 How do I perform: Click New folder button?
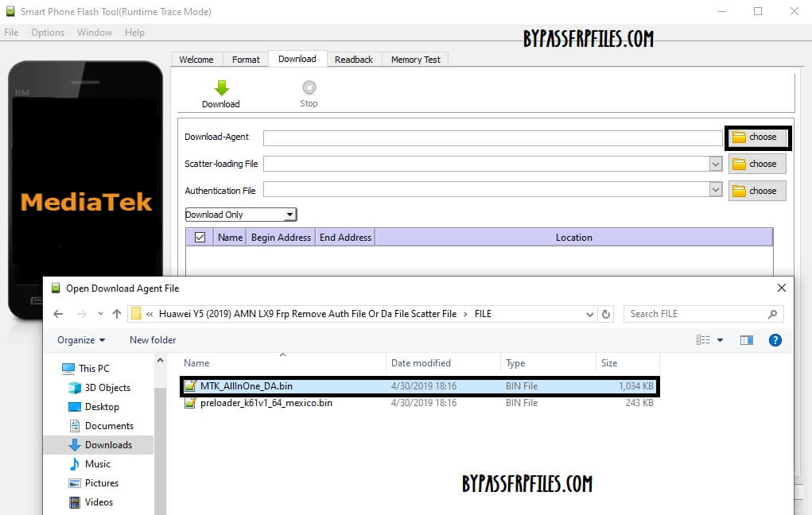click(x=153, y=340)
